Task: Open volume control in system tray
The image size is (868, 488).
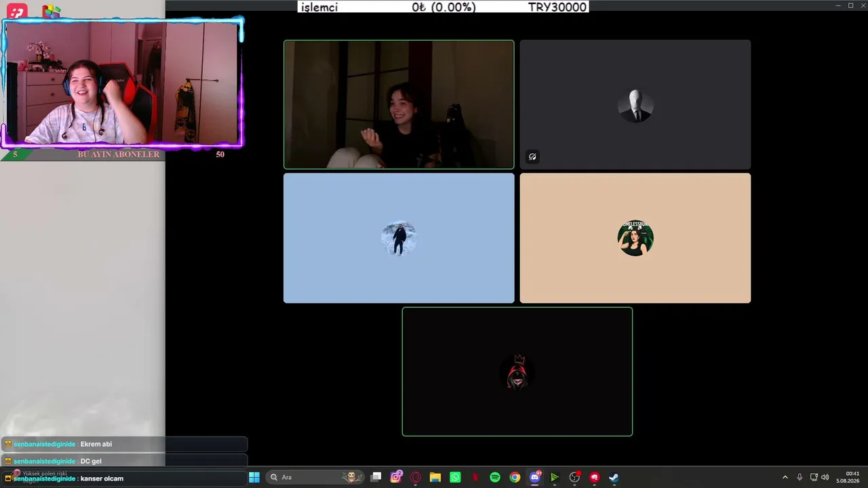Action: pos(825,477)
